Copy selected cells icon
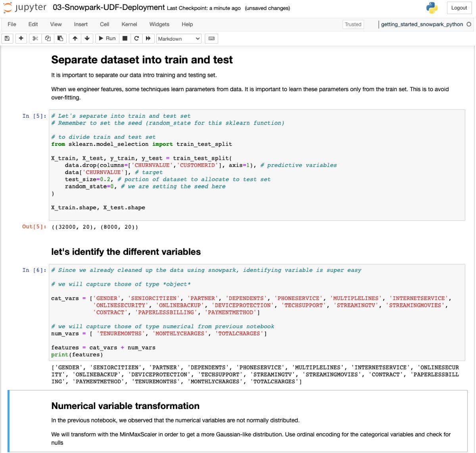The width and height of the screenshot is (476, 453). pos(48,38)
